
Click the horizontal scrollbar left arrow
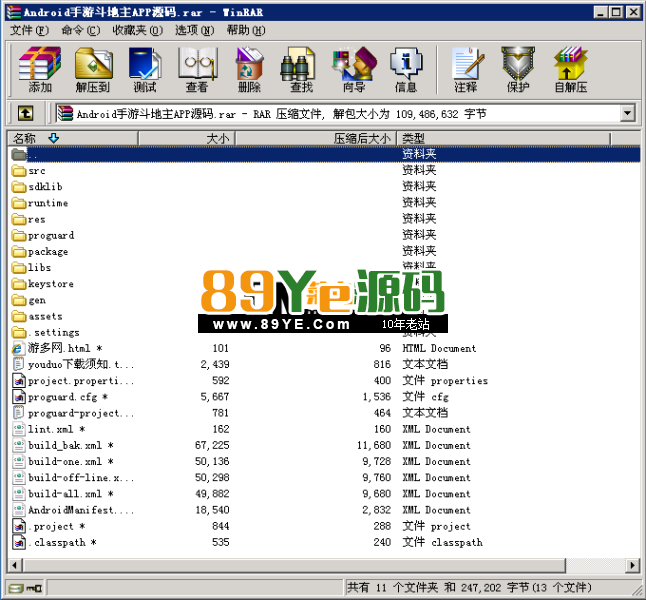(15, 565)
